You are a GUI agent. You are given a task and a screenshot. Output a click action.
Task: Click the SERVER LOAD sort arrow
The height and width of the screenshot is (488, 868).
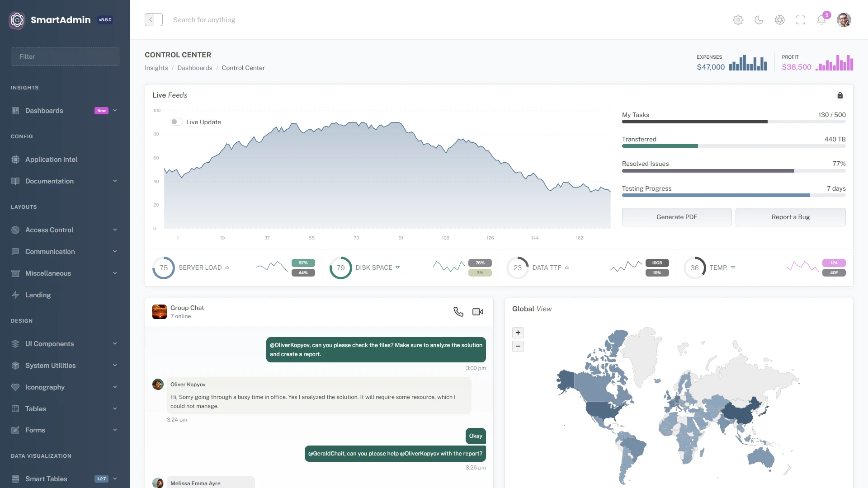click(227, 268)
